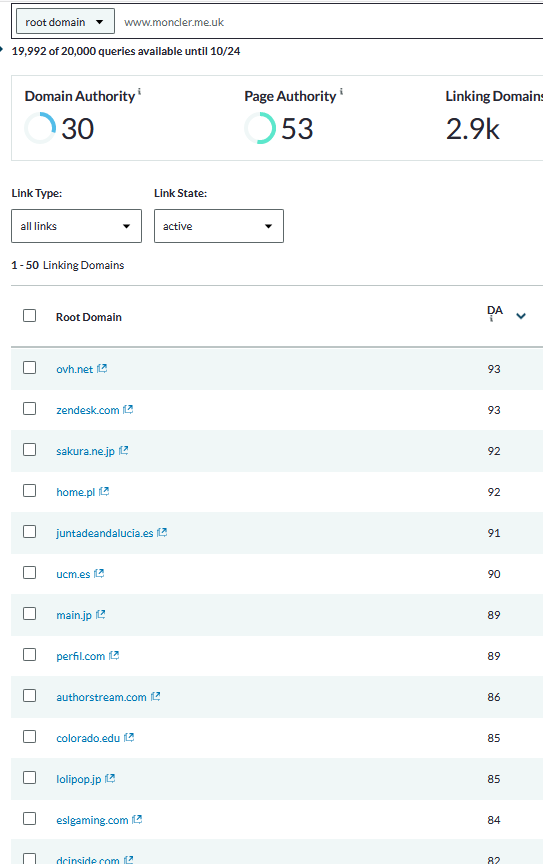Expand the Link Type all links dropdown
543x864 pixels.
77,226
